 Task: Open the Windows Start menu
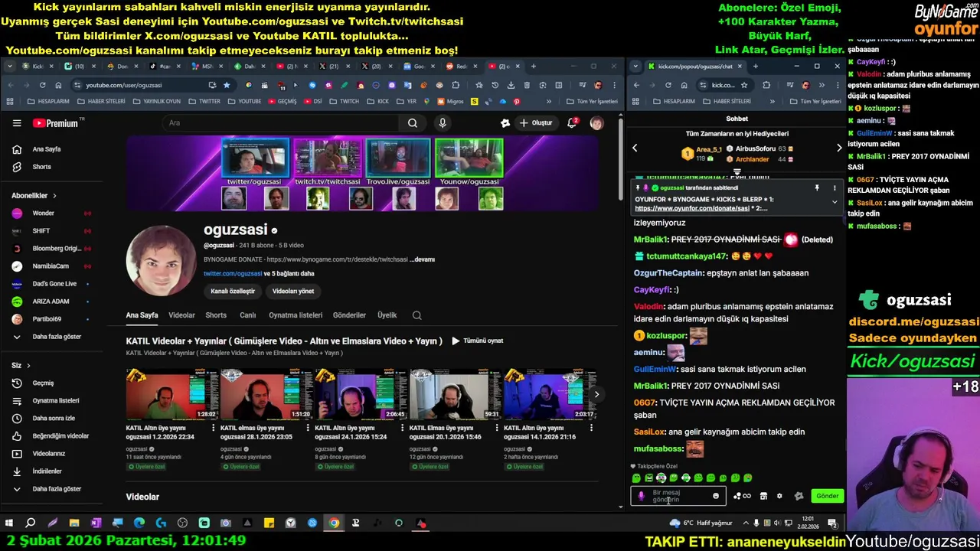point(9,523)
